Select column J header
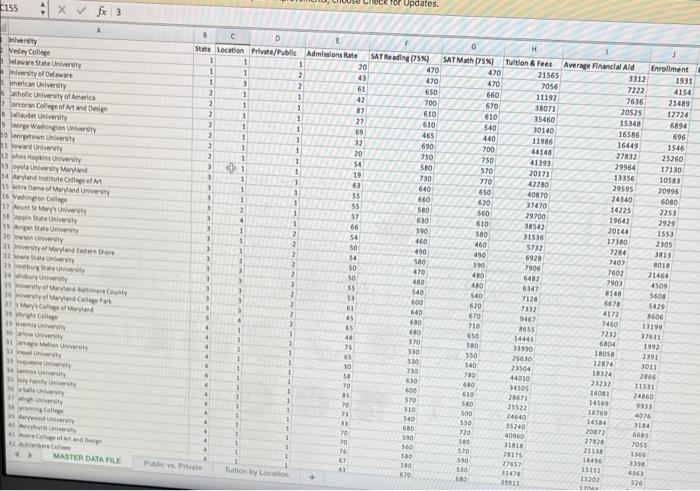The height and width of the screenshot is (491, 700). pyautogui.click(x=674, y=55)
